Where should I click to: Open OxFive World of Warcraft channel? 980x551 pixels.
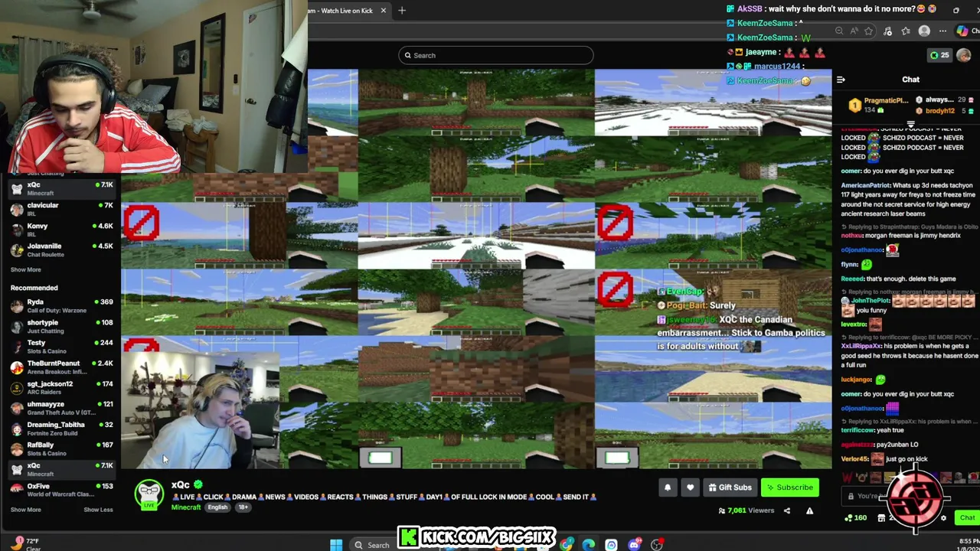61,490
